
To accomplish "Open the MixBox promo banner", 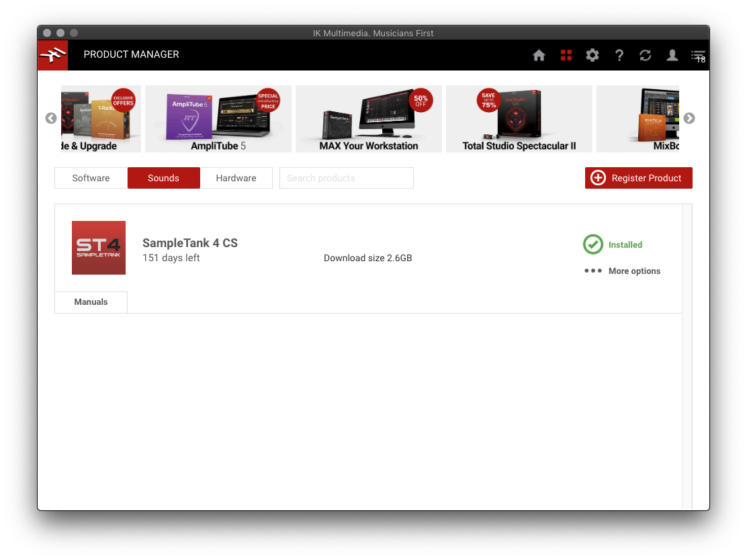I will (x=638, y=119).
